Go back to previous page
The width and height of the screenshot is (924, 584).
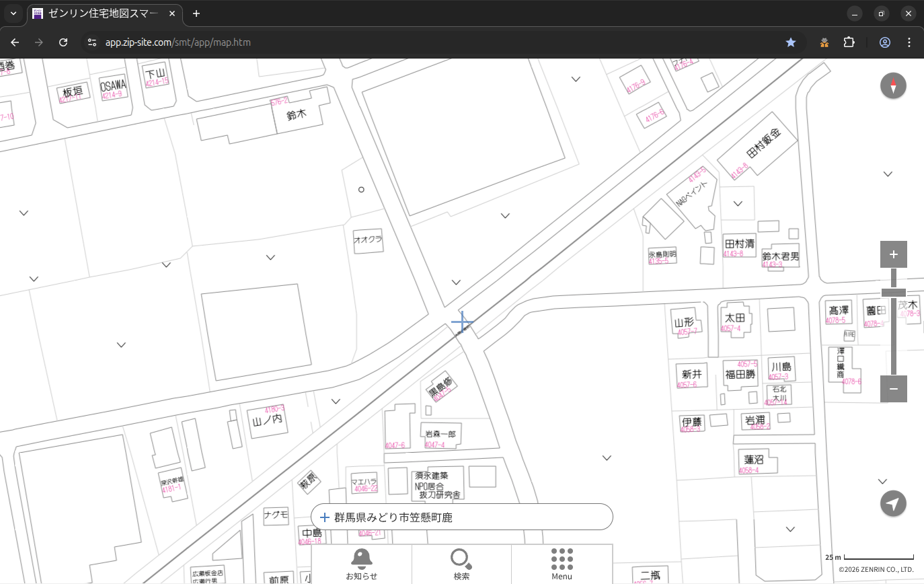point(15,42)
